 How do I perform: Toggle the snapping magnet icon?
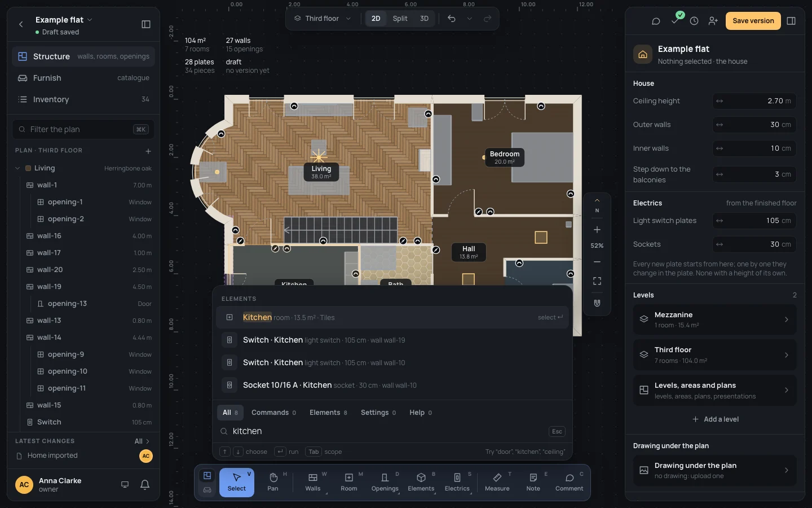pyautogui.click(x=597, y=303)
